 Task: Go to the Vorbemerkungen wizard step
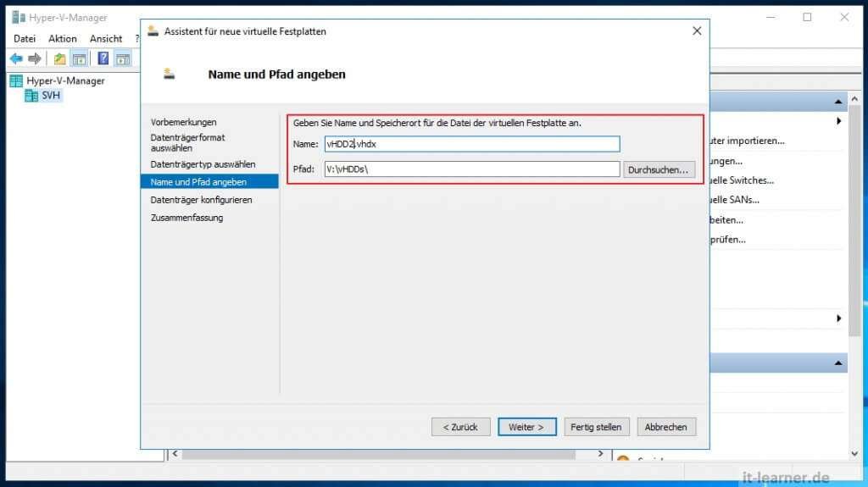tap(183, 122)
